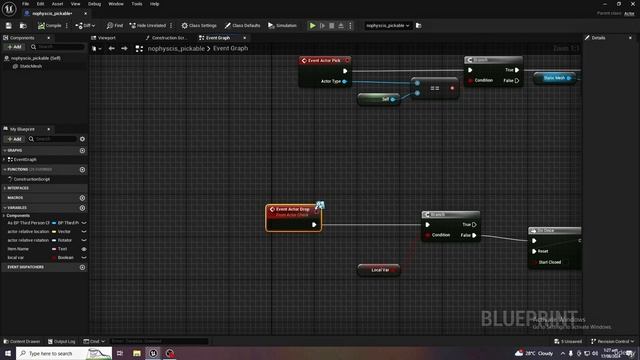Toggle visibility of actor relative location

point(84,231)
